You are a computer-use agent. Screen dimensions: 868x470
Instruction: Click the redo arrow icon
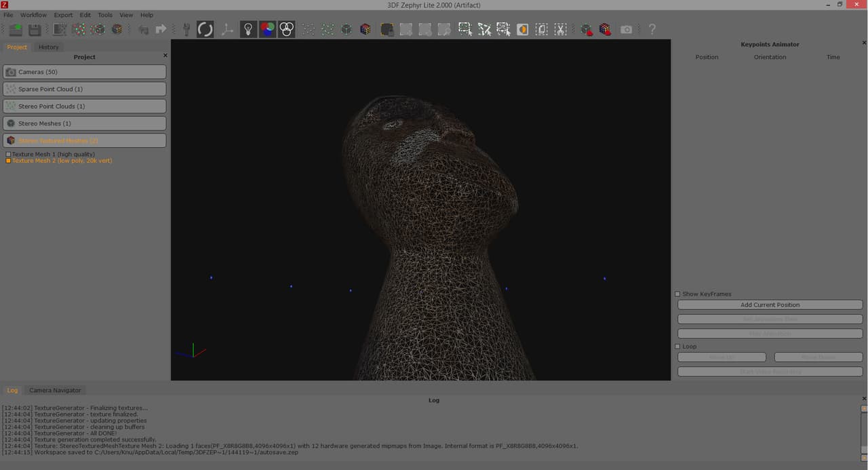[x=161, y=30]
